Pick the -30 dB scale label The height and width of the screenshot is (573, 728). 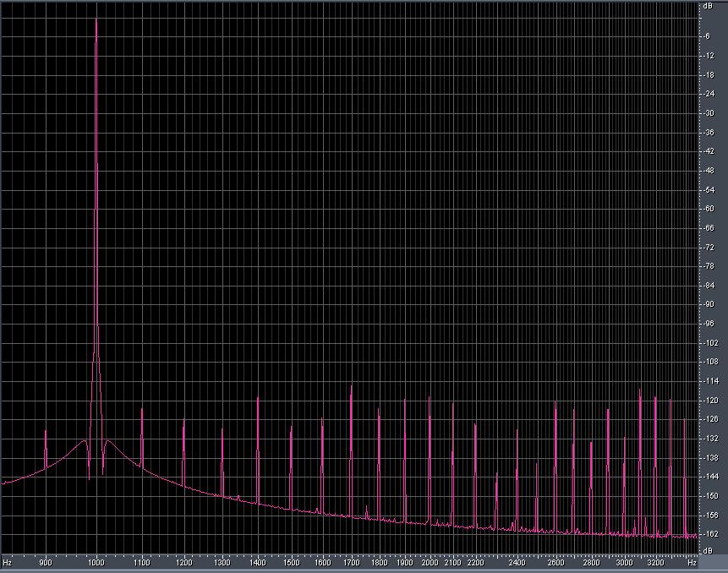tap(709, 113)
